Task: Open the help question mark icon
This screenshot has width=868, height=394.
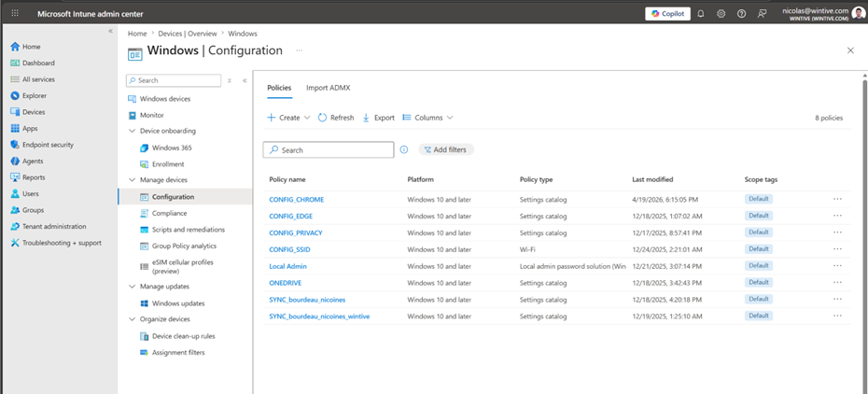Action: click(x=741, y=14)
